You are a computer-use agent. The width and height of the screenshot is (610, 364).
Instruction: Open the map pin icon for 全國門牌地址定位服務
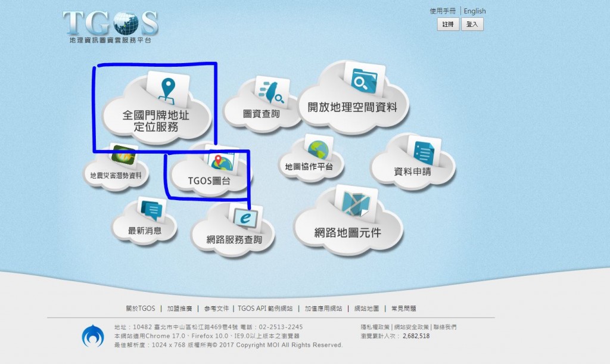[168, 90]
